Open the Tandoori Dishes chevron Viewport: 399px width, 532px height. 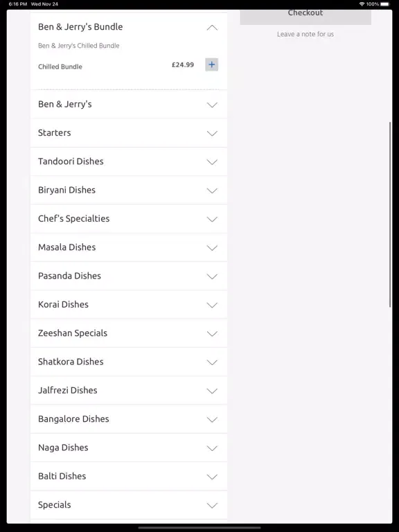(212, 162)
